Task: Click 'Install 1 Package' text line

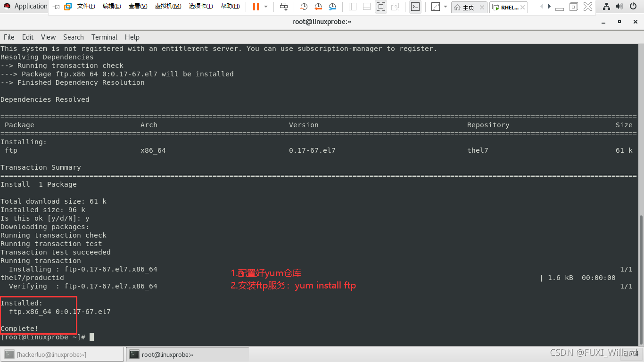Action: pos(39,184)
